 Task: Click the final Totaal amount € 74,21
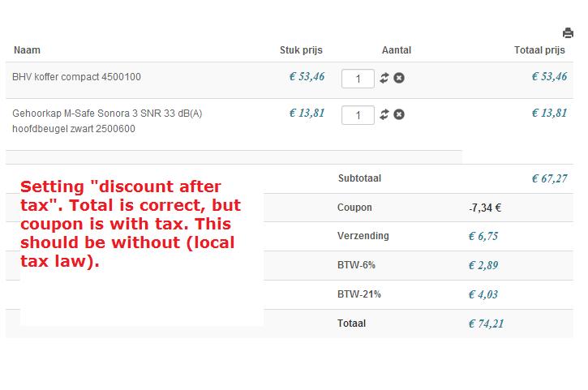[486, 324]
